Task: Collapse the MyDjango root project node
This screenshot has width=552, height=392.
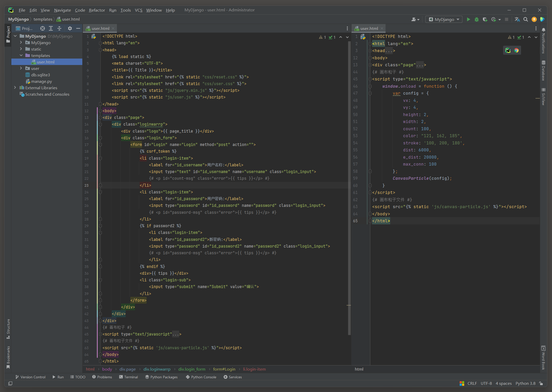Action: (15, 36)
